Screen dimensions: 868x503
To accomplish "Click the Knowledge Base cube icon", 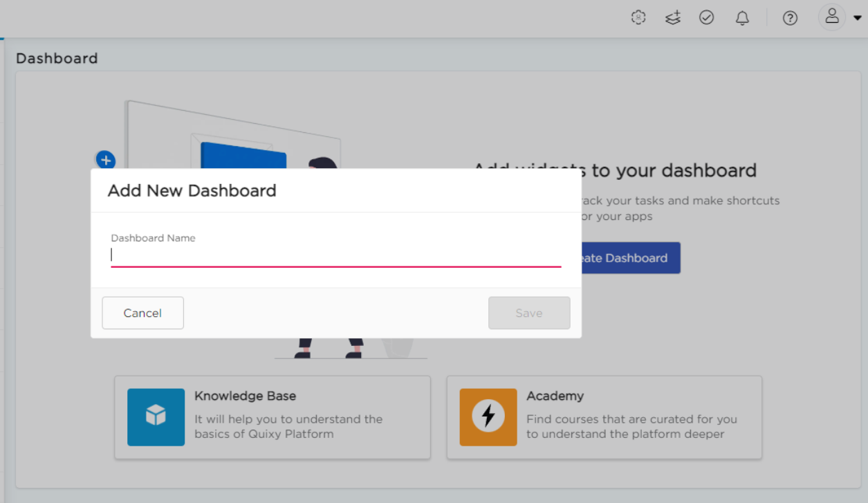I will click(156, 417).
